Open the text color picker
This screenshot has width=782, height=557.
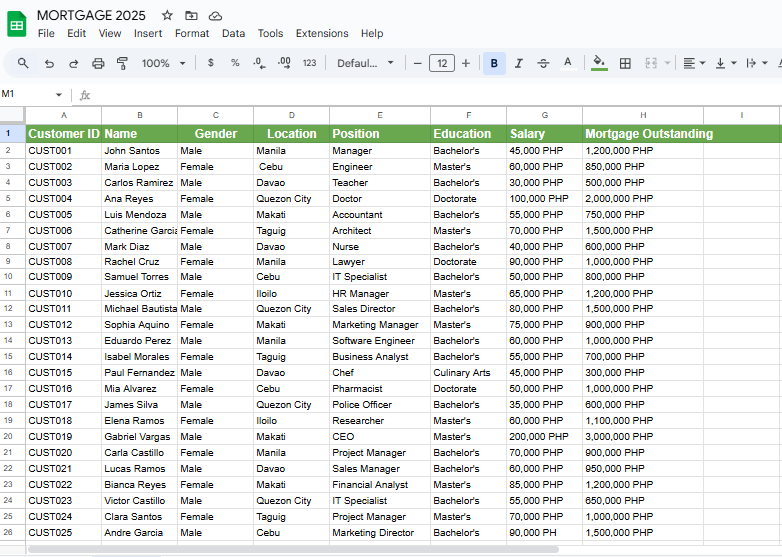click(568, 63)
